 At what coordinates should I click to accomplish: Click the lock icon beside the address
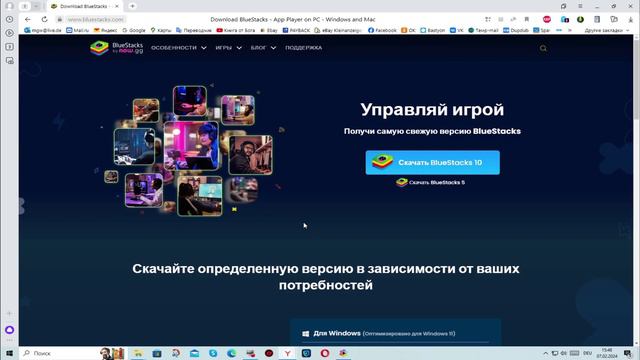(x=59, y=19)
